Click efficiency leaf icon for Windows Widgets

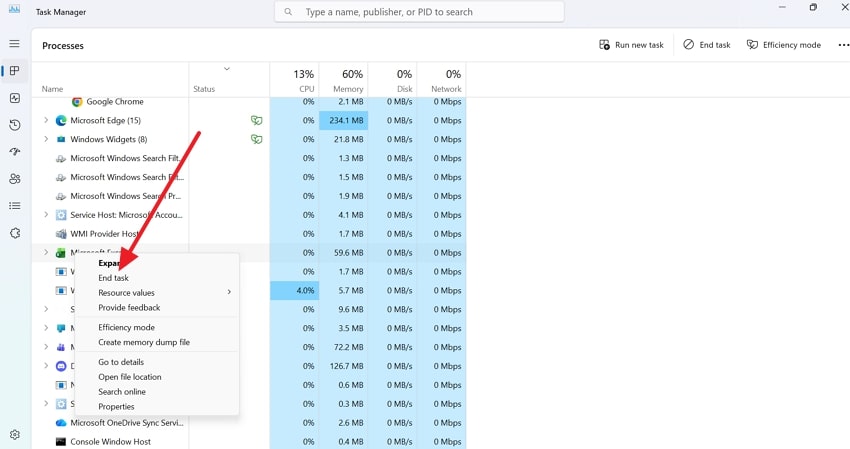[256, 139]
